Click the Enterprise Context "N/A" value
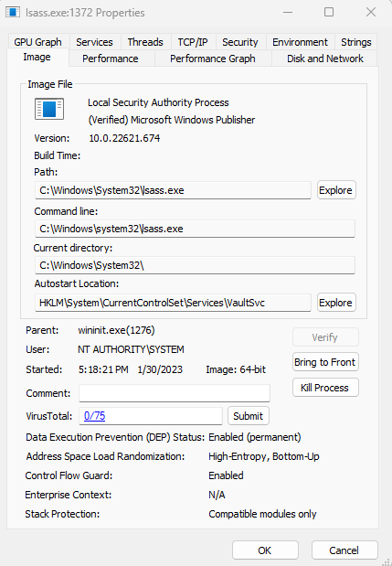 point(217,495)
